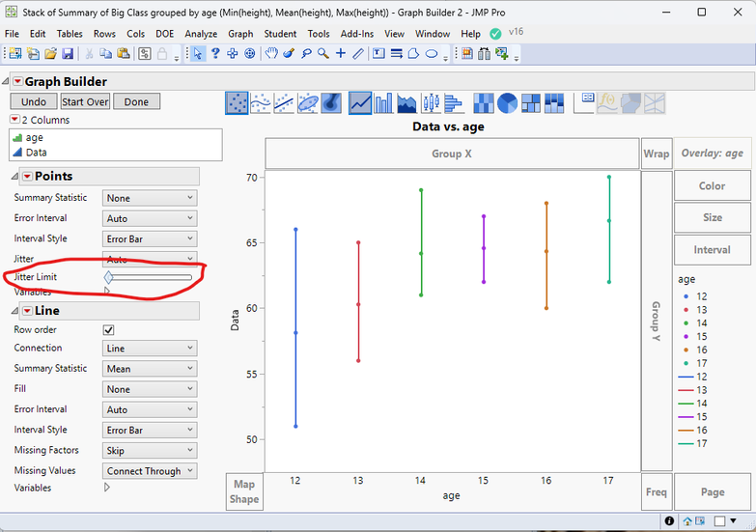Click the Pie chart element icon
Viewport: 756px width, 532px height.
coord(508,102)
